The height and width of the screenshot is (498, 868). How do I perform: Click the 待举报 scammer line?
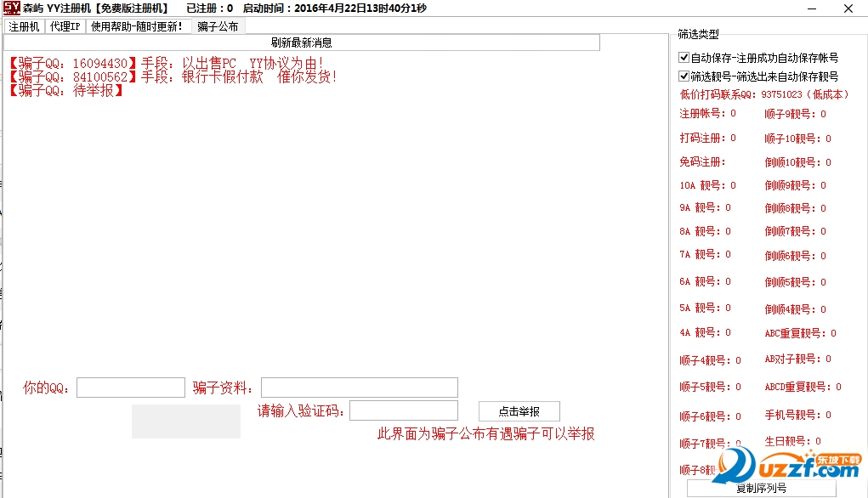point(65,91)
